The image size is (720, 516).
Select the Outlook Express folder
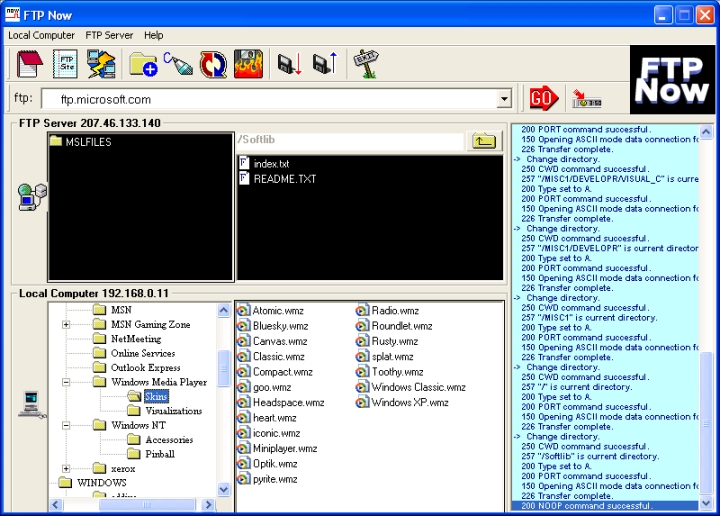137,368
